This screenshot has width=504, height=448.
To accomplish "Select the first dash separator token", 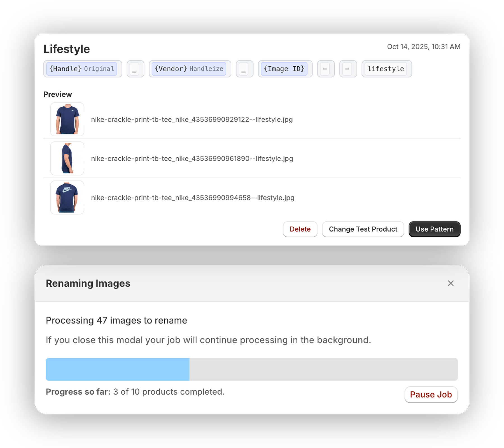I will [326, 69].
